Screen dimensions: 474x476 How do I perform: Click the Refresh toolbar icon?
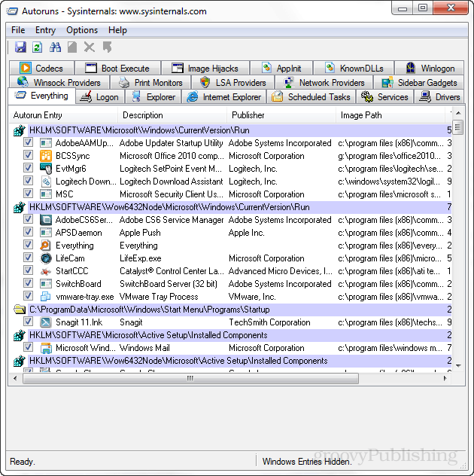[x=38, y=47]
